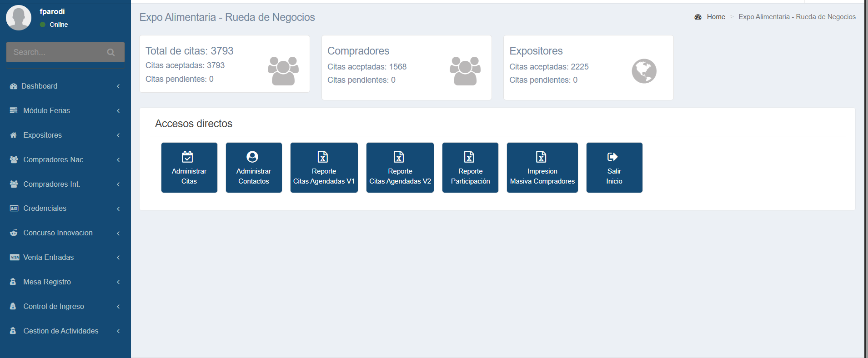Click the globe icon in Expositores card

pos(644,71)
